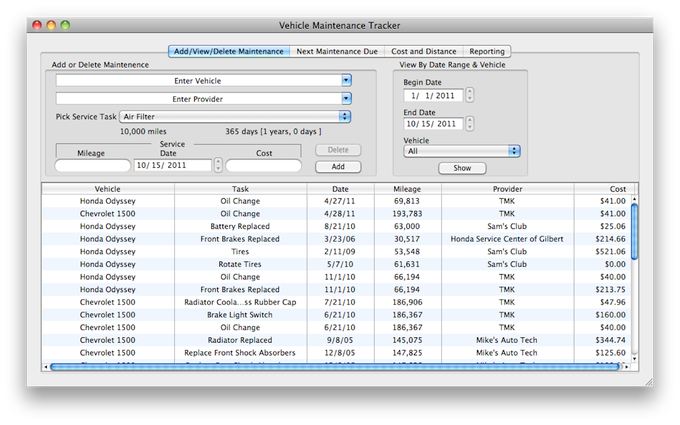The width and height of the screenshot is (680, 425).
Task: Click the Begin Date stepper arrows
Action: click(470, 95)
